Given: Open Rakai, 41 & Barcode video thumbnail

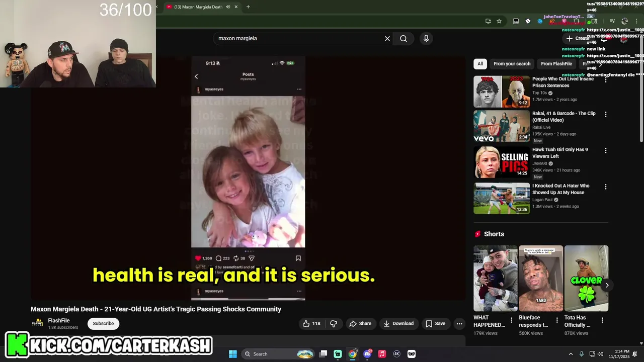Looking at the screenshot, I should coord(502,126).
